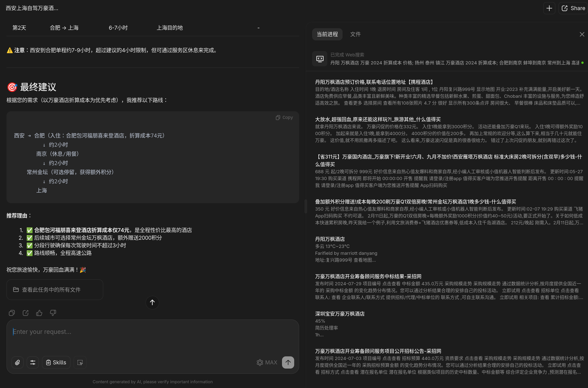The width and height of the screenshot is (588, 388).
Task: Click the plus new task icon
Action: [549, 8]
